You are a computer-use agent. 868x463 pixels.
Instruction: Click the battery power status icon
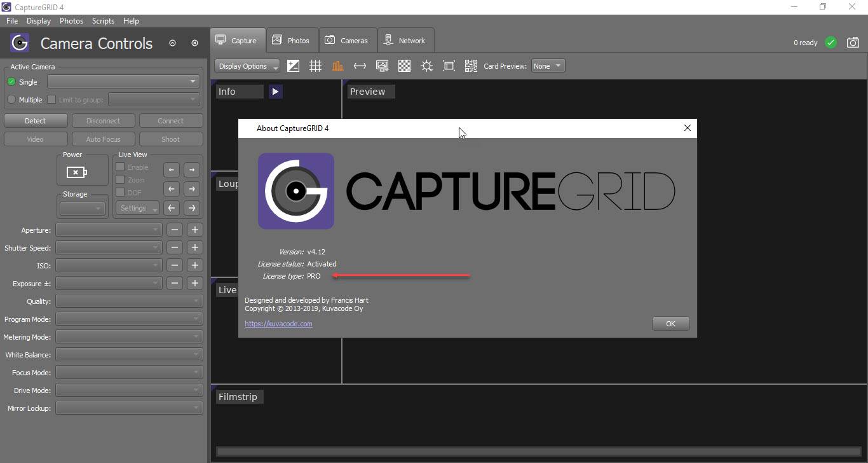pyautogui.click(x=76, y=172)
